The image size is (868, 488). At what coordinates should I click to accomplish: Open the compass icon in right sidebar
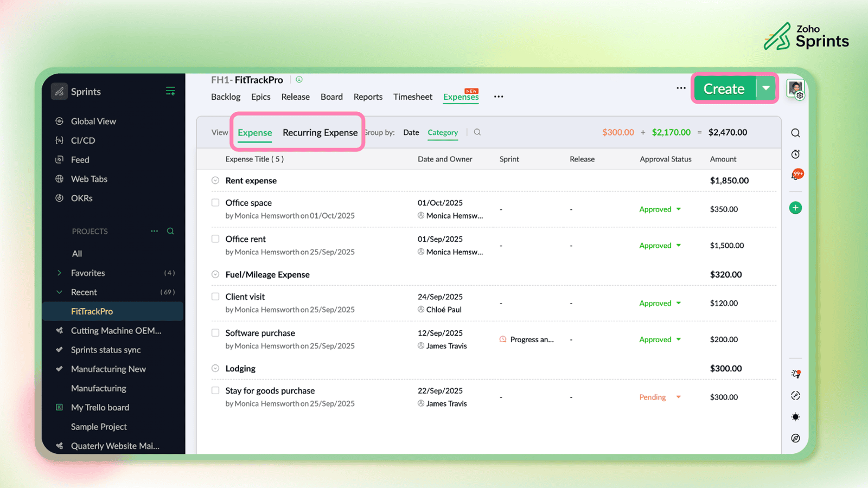click(795, 438)
